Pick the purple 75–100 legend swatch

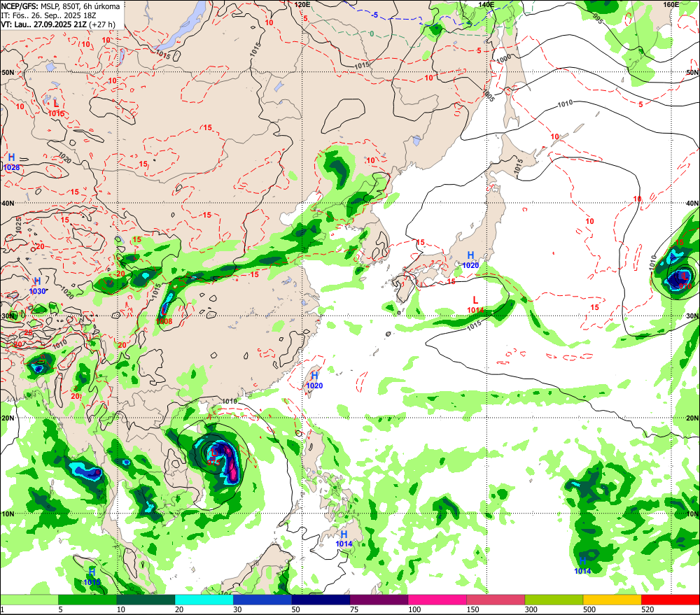(379, 600)
